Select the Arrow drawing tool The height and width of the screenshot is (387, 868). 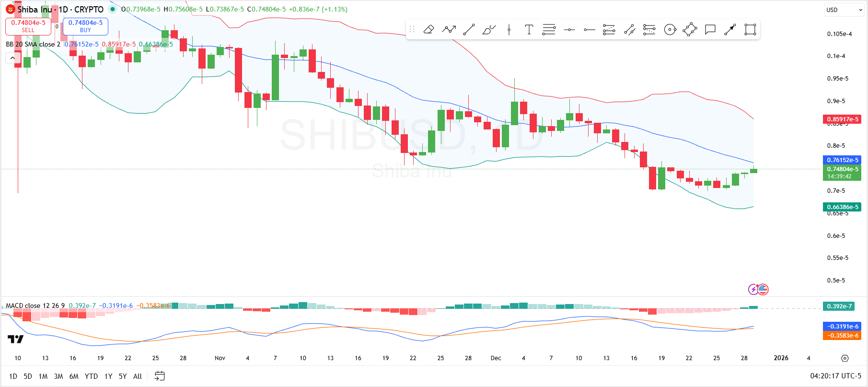pyautogui.click(x=730, y=30)
